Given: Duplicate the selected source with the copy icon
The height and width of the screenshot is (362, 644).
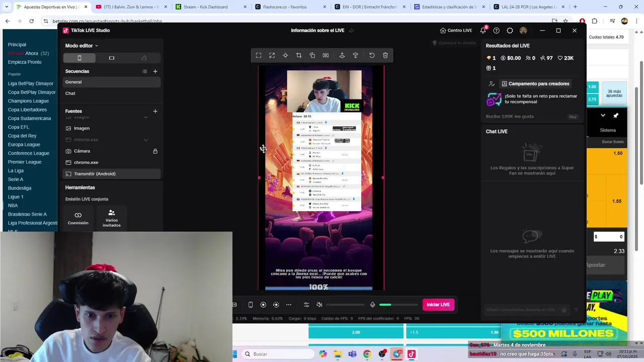Looking at the screenshot, I should [x=312, y=55].
